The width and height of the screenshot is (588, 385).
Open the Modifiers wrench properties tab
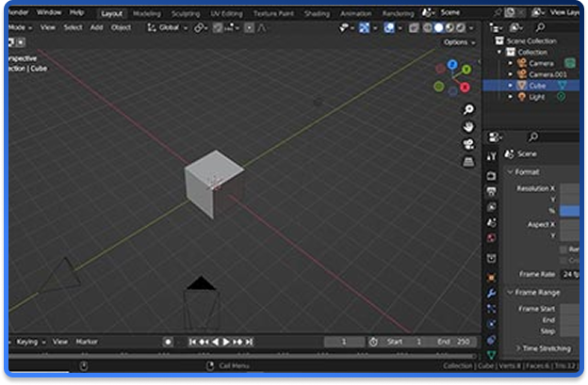[x=491, y=292]
